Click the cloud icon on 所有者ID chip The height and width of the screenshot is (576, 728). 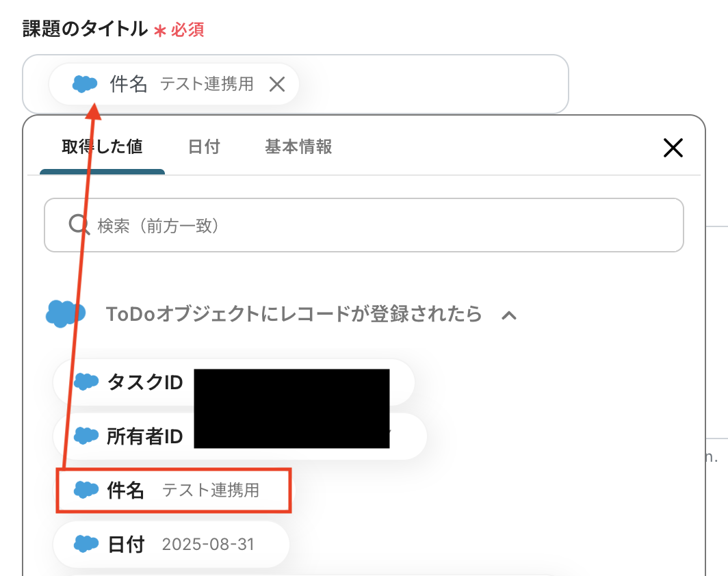[x=86, y=436]
